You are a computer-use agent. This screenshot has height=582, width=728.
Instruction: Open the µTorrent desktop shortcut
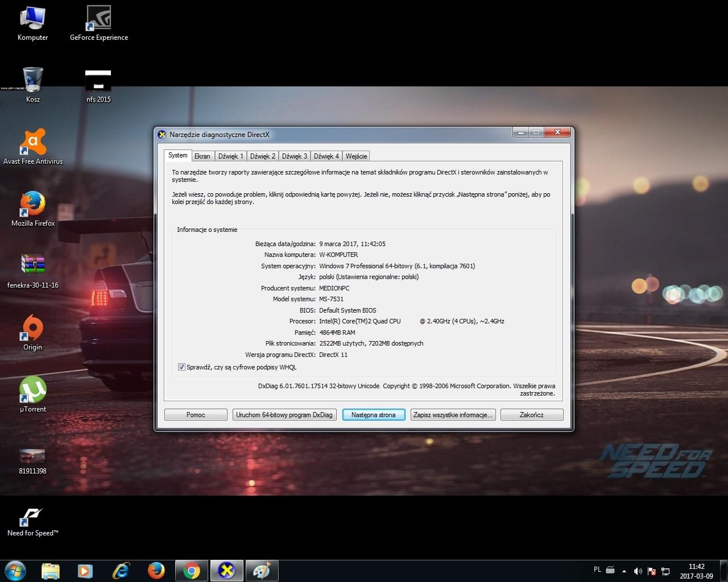click(32, 390)
